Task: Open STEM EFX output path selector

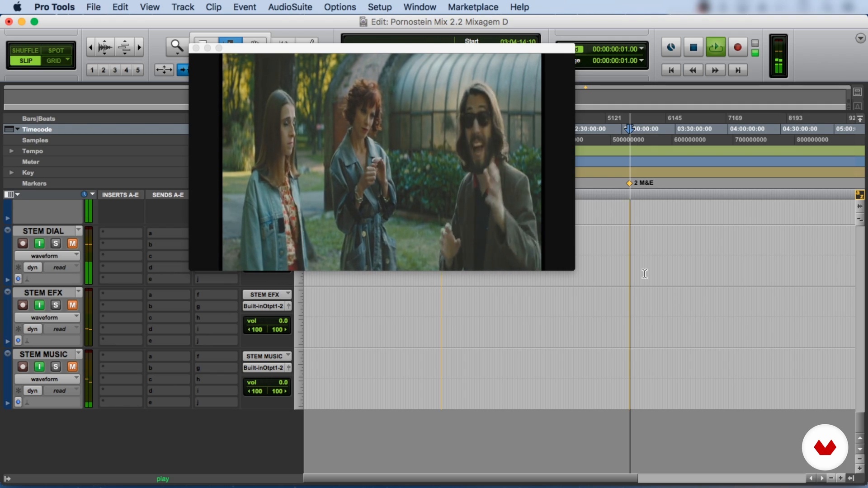Action: point(267,295)
